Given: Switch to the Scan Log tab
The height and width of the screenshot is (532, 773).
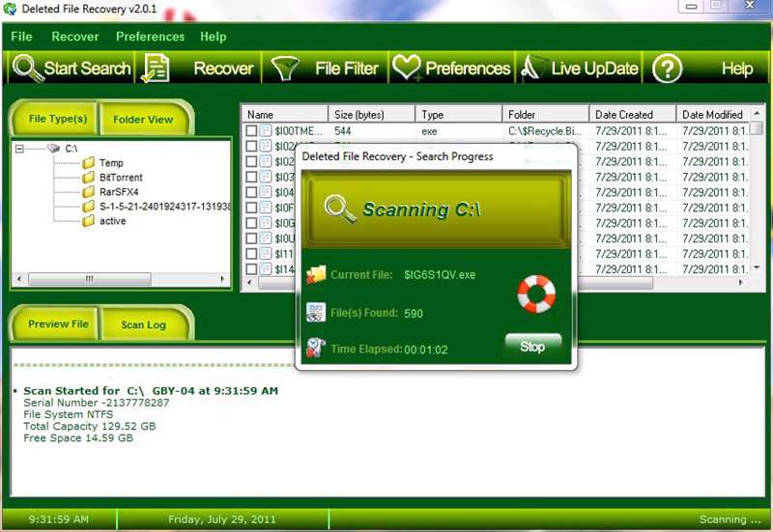Looking at the screenshot, I should click(x=144, y=325).
